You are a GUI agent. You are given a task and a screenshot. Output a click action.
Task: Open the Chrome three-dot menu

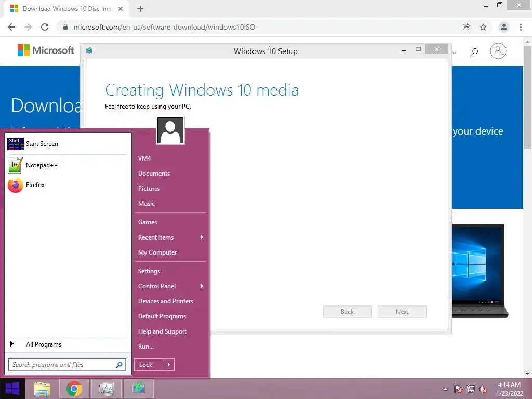click(521, 27)
